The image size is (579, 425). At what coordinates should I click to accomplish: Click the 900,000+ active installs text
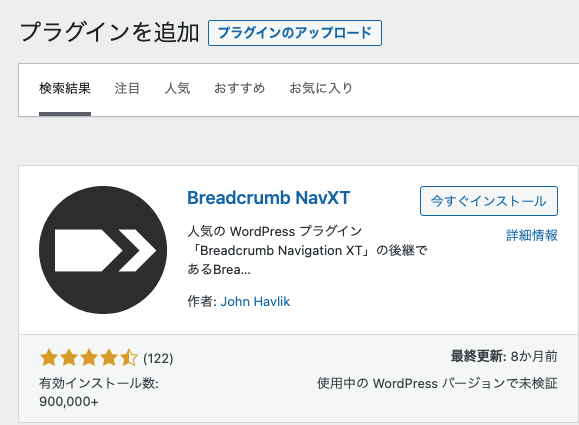click(x=69, y=402)
